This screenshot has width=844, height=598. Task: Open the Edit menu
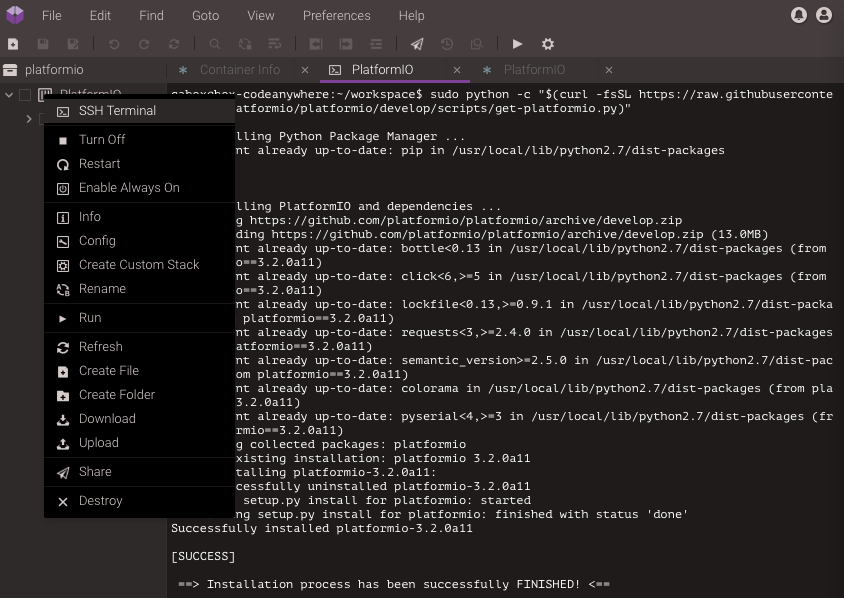point(100,16)
